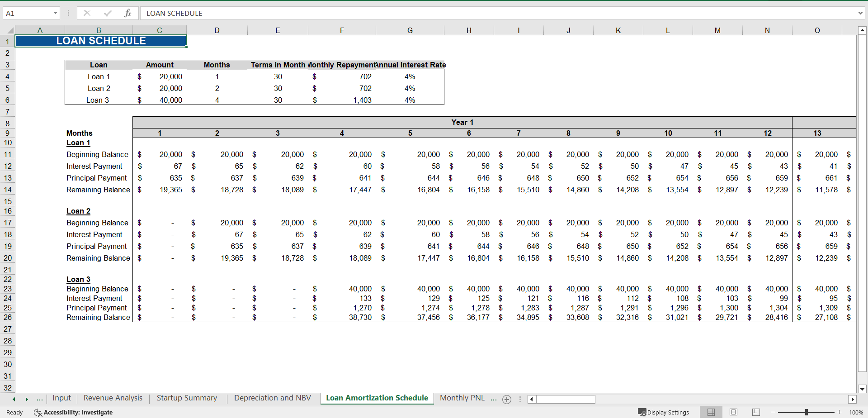Click the right arrow of horizontal scrollbar
868x419 pixels.
(853, 400)
